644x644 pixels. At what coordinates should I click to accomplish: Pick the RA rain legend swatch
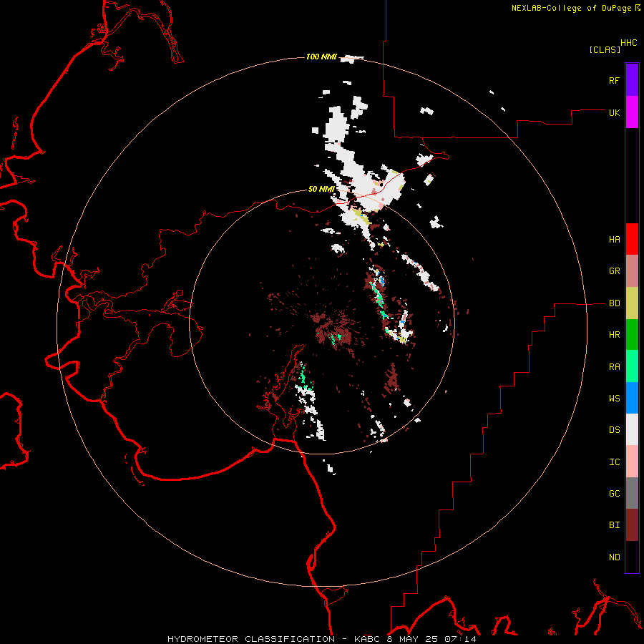(x=632, y=366)
